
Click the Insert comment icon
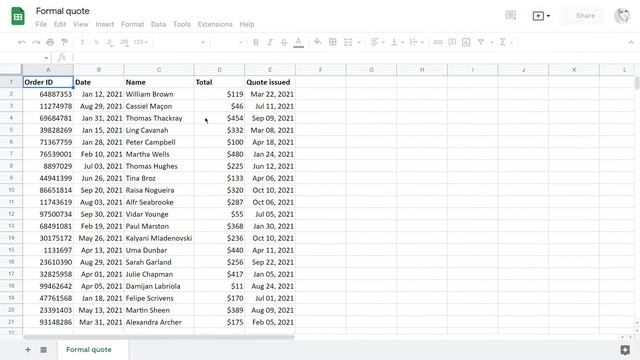pos(452,42)
